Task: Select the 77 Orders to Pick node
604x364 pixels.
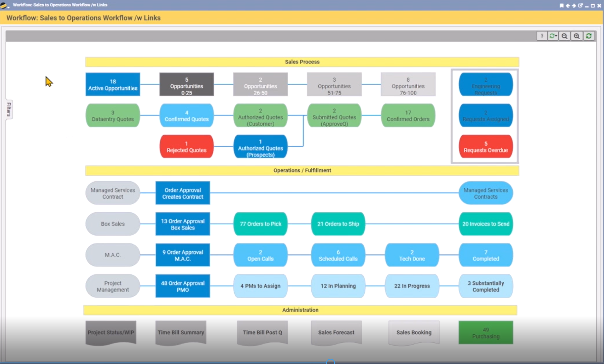Action: 260,224
